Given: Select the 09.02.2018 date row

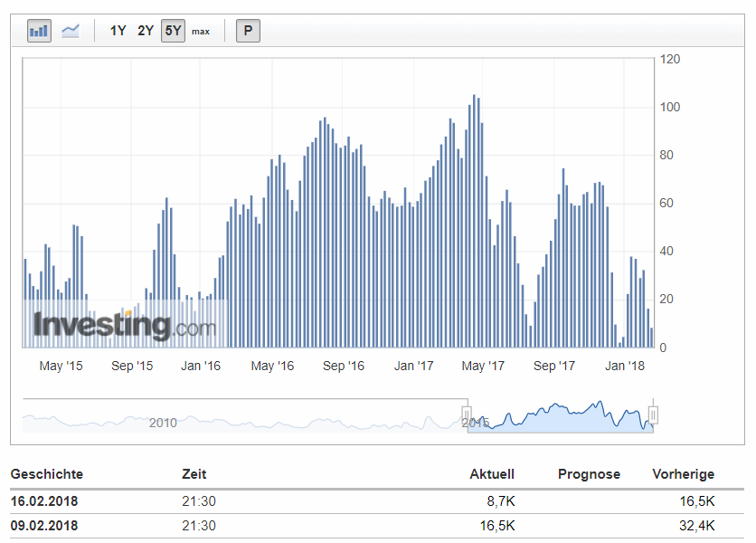Looking at the screenshot, I should click(377, 526).
